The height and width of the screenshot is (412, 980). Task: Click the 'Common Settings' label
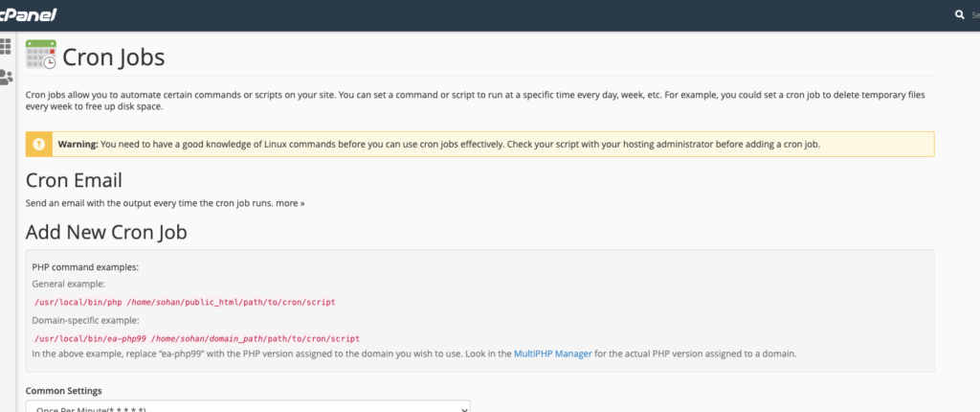(64, 391)
